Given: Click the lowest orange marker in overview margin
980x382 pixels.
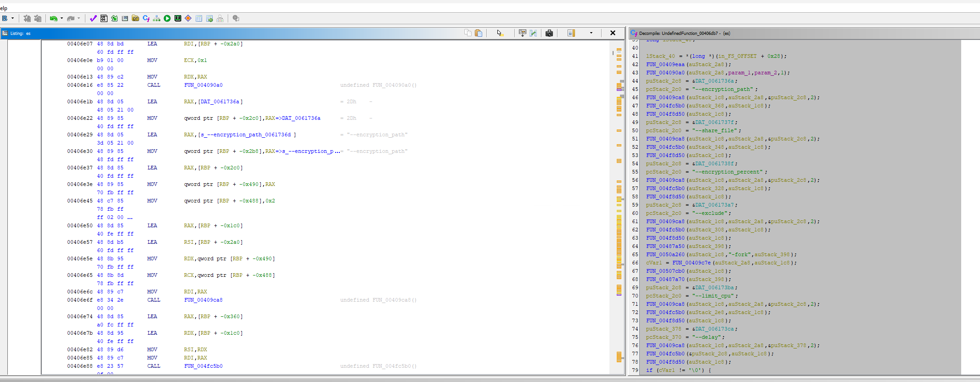Looking at the screenshot, I should [619, 356].
